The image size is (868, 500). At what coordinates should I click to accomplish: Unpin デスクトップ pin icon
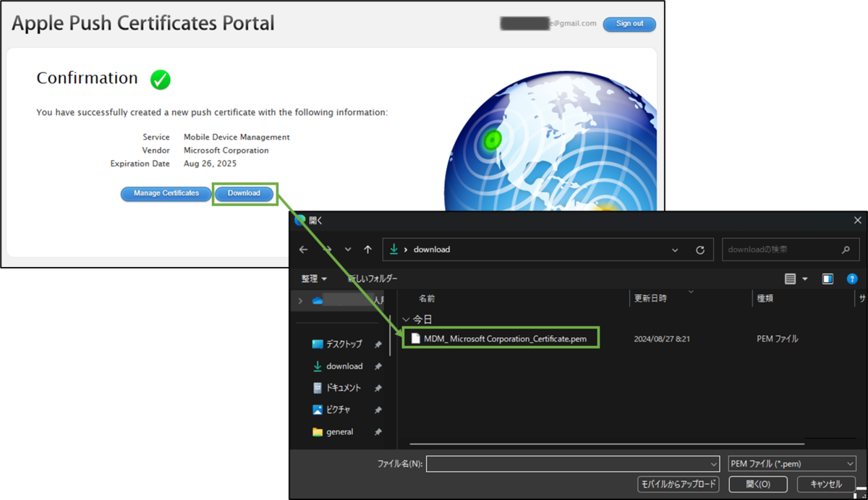378,344
